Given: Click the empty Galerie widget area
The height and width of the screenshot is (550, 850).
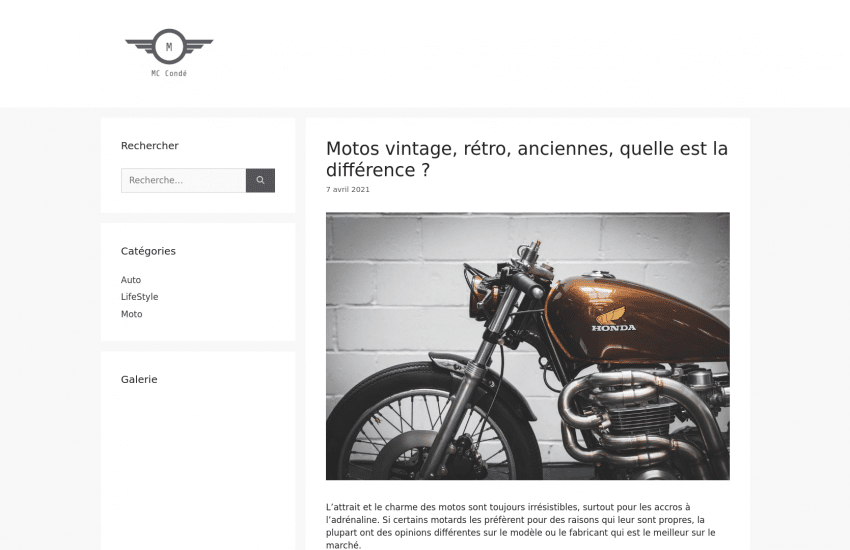Looking at the screenshot, I should [x=198, y=471].
